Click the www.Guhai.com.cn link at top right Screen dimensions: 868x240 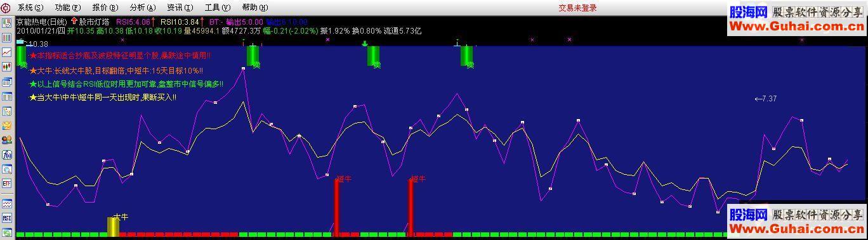[797, 27]
